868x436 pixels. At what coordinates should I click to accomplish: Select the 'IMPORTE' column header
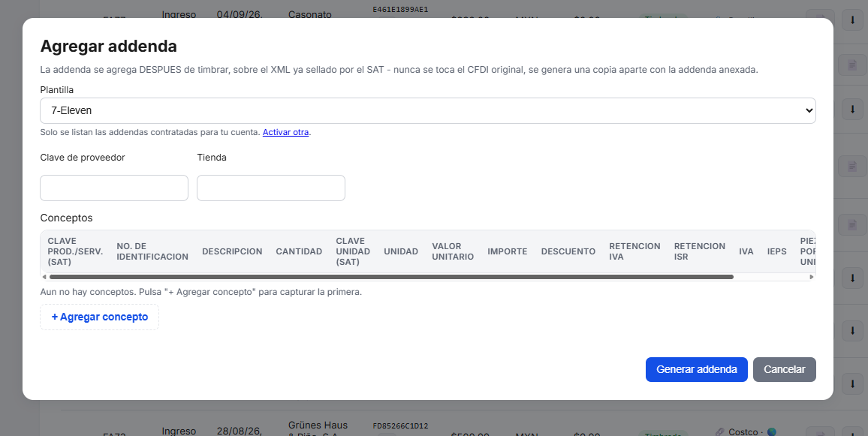click(507, 251)
